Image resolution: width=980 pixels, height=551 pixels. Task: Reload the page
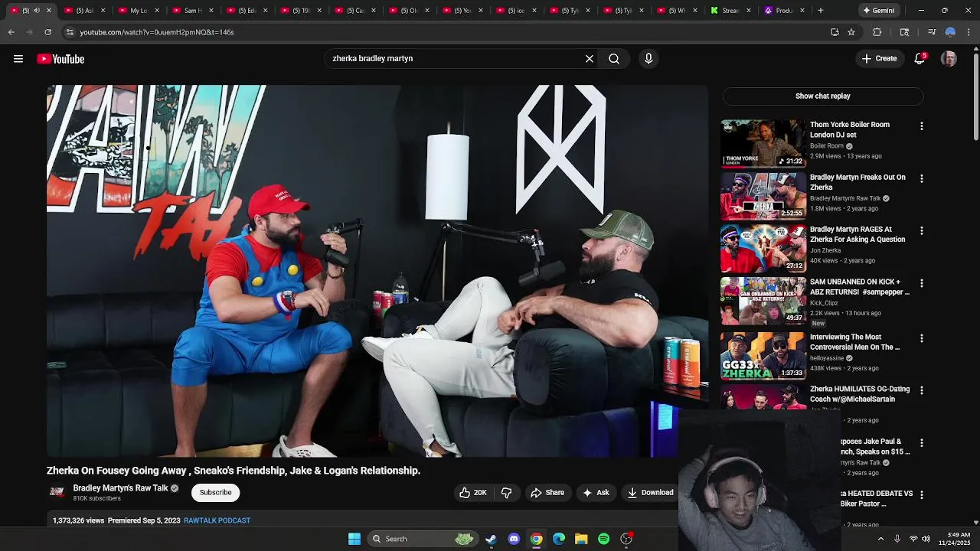pyautogui.click(x=47, y=32)
